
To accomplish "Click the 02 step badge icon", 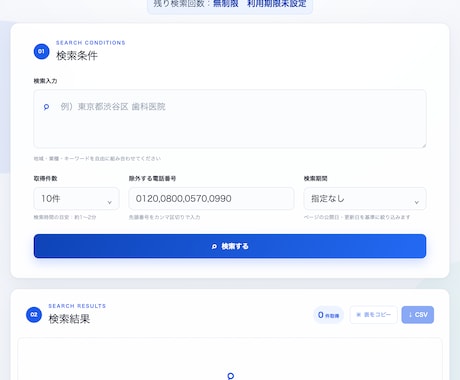I will (34, 315).
